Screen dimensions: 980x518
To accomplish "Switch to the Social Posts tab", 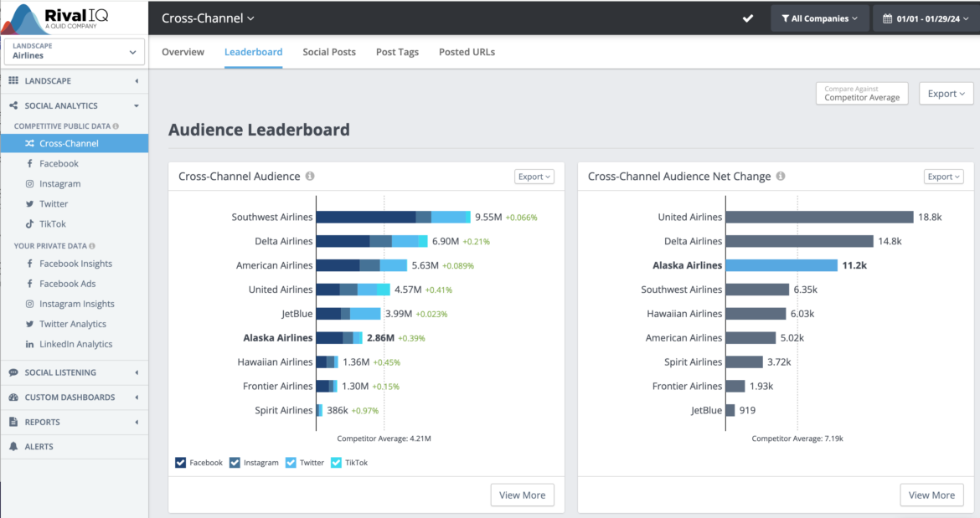I will tap(329, 52).
